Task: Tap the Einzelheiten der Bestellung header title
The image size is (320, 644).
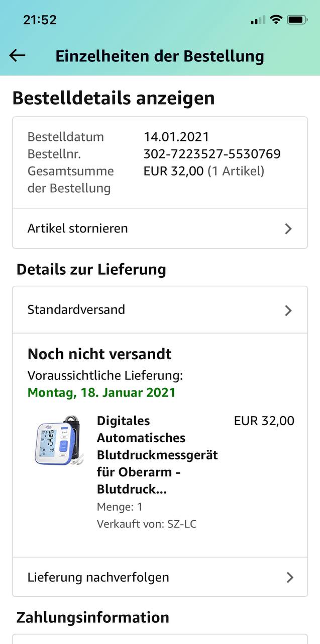Action: coord(160,56)
